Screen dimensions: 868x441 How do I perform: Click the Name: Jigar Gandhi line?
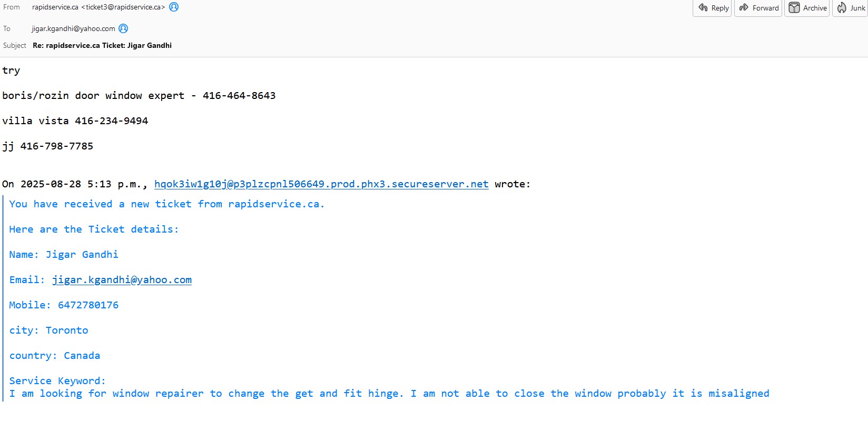click(64, 255)
